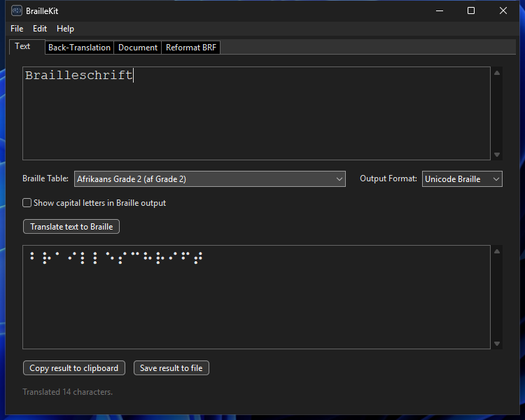Screen dimensions: 525x420
Task: Open the Braille Table dropdown
Action: click(x=209, y=179)
